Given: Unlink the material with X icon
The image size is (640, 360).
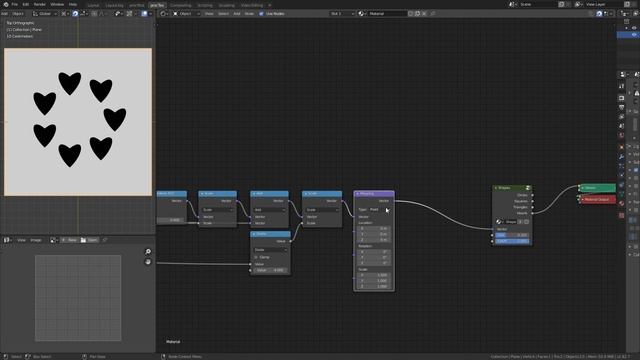Looking at the screenshot, I should tap(424, 13).
